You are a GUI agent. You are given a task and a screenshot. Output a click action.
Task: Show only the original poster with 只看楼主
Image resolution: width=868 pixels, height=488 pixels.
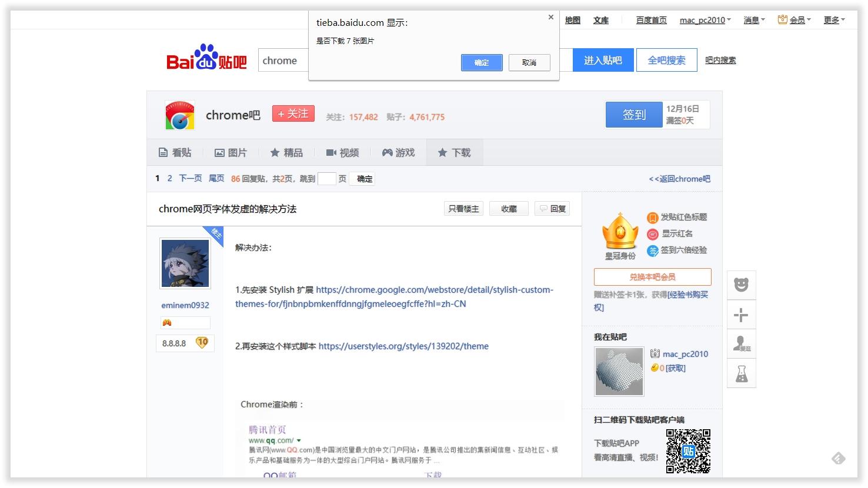(x=463, y=209)
